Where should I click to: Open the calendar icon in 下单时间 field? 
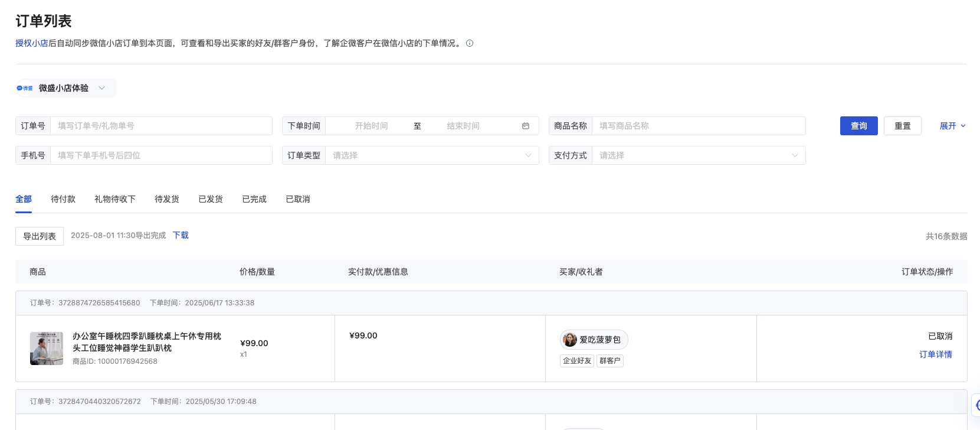[526, 126]
